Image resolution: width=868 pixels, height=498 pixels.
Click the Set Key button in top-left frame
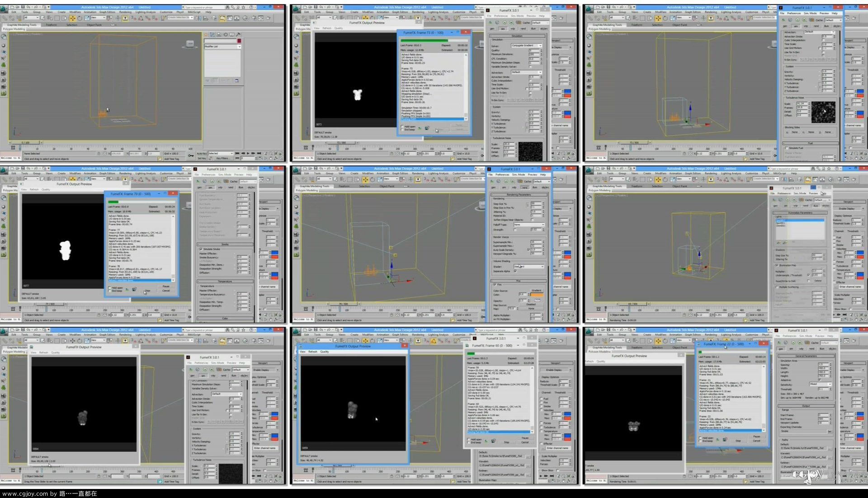point(202,158)
